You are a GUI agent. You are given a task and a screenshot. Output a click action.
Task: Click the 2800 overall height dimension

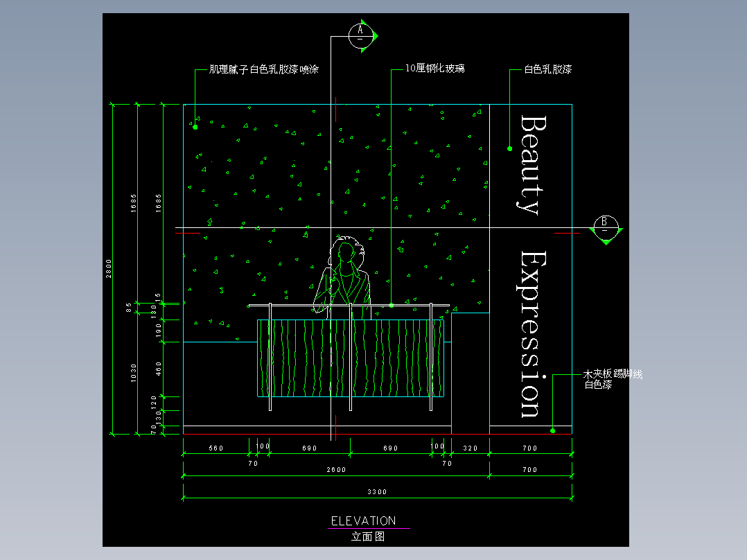(109, 269)
